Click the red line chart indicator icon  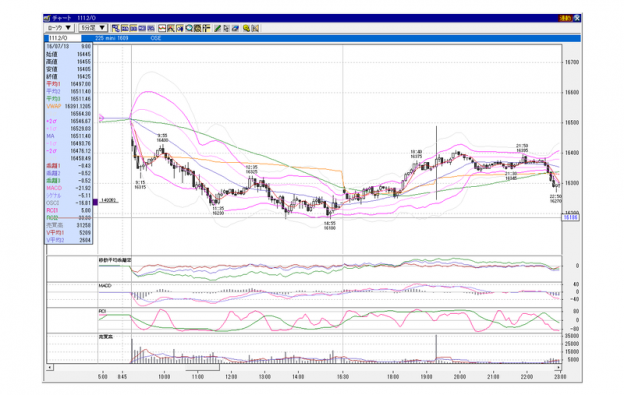[x=162, y=28]
